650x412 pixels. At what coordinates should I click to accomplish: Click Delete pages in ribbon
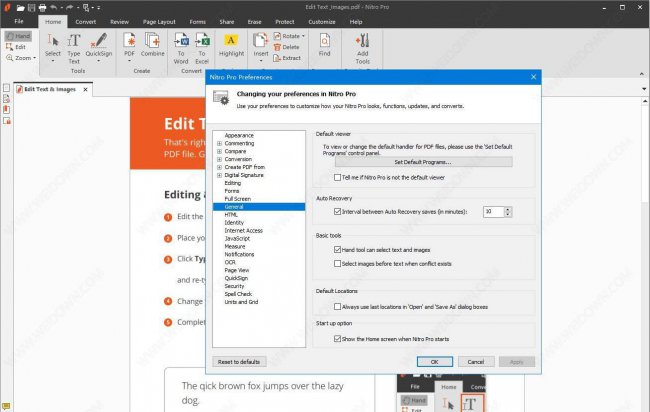pyautogui.click(x=286, y=47)
